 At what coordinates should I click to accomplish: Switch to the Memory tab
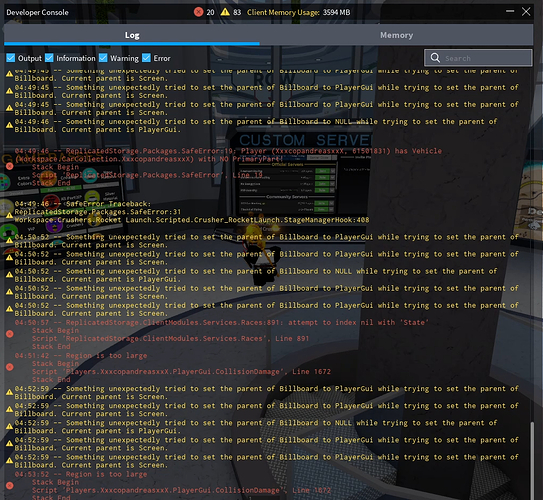[x=396, y=35]
